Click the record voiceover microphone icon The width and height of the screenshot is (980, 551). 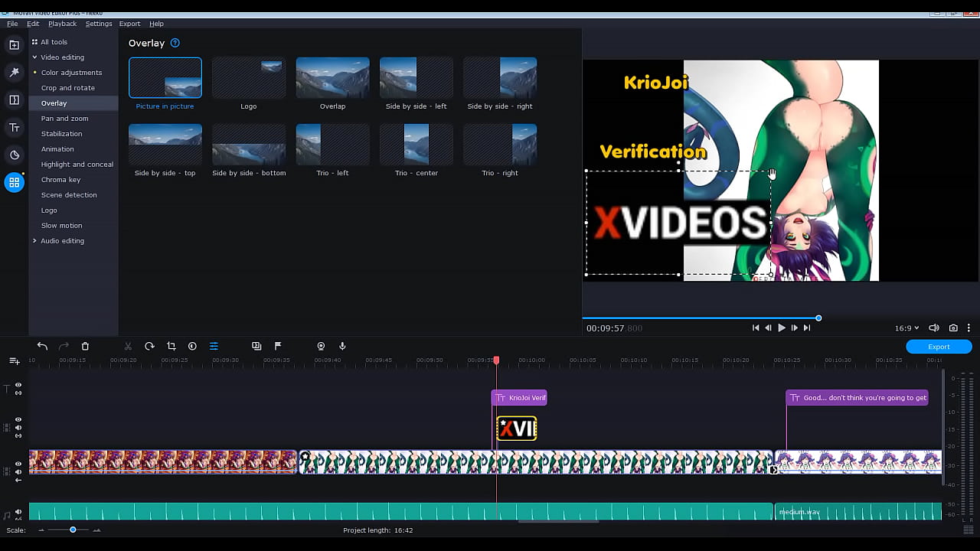[x=342, y=347]
